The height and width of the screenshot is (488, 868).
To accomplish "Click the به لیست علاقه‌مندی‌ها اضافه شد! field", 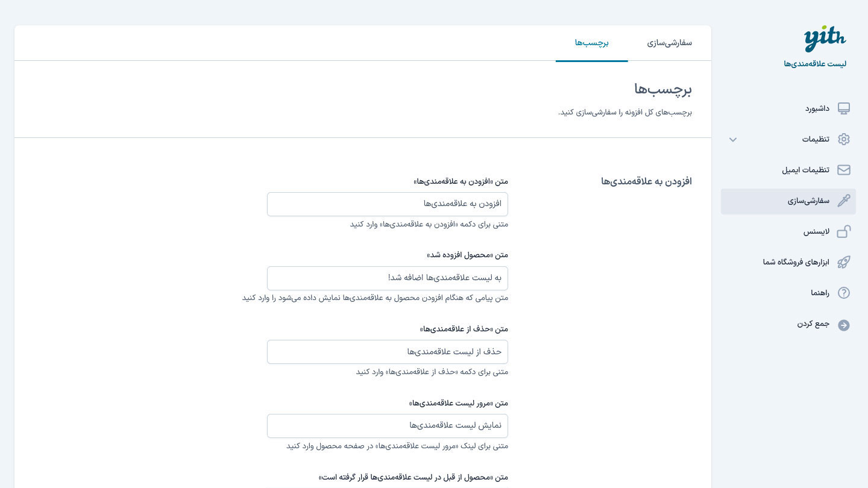I will [x=388, y=278].
